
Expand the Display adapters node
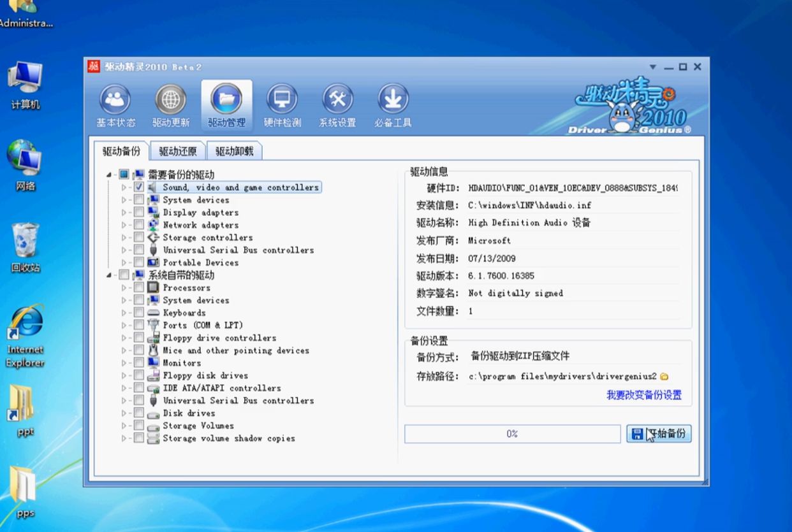pyautogui.click(x=124, y=212)
